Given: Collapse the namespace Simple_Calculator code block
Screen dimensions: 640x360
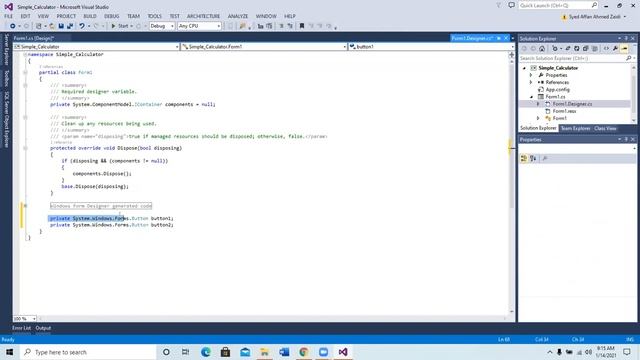Looking at the screenshot, I should pyautogui.click(x=25, y=54).
